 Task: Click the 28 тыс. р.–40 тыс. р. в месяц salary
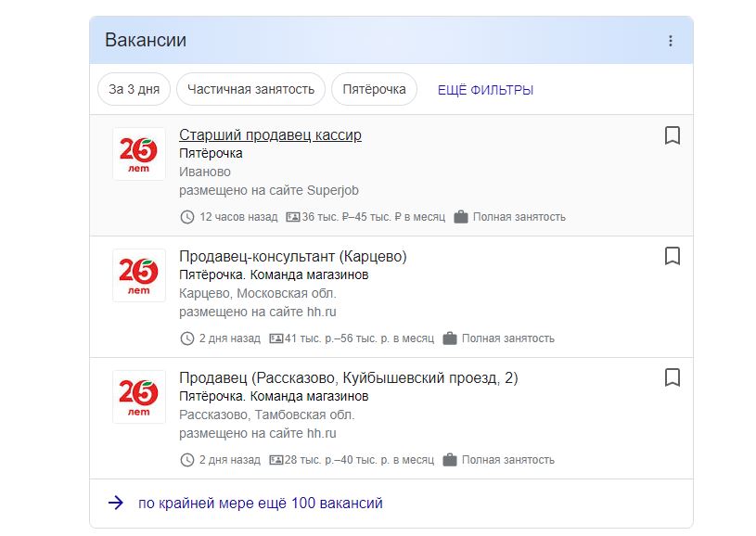[x=360, y=460]
